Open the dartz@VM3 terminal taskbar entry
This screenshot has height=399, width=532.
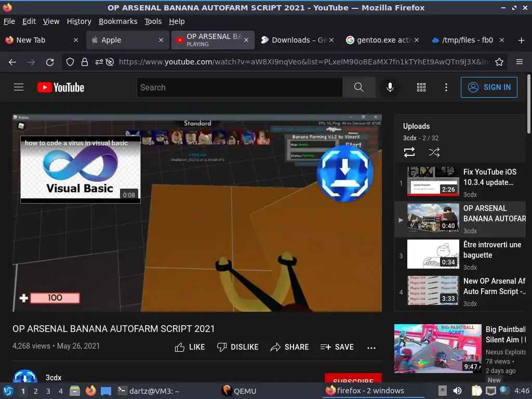coord(149,391)
